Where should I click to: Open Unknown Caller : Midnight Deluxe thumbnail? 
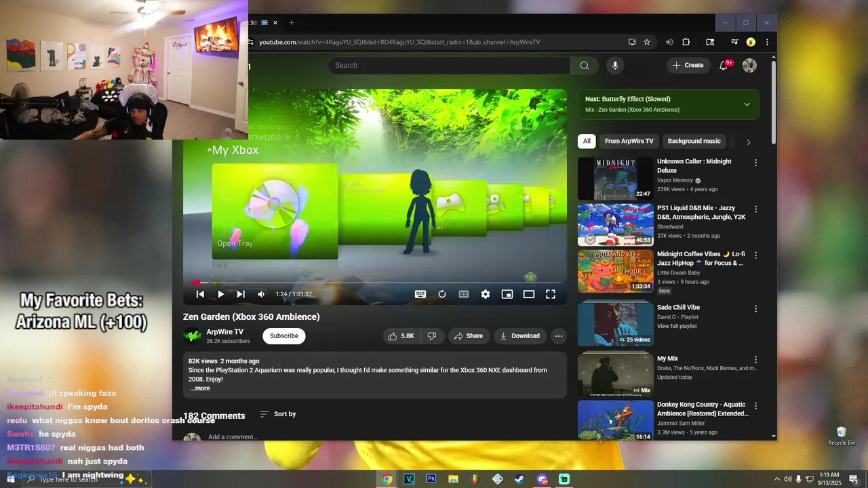click(x=616, y=179)
